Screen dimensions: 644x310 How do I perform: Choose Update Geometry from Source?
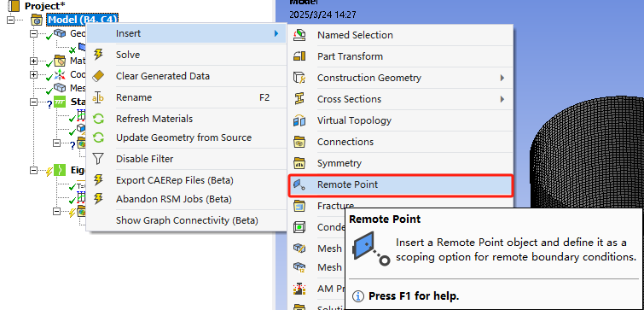point(187,137)
